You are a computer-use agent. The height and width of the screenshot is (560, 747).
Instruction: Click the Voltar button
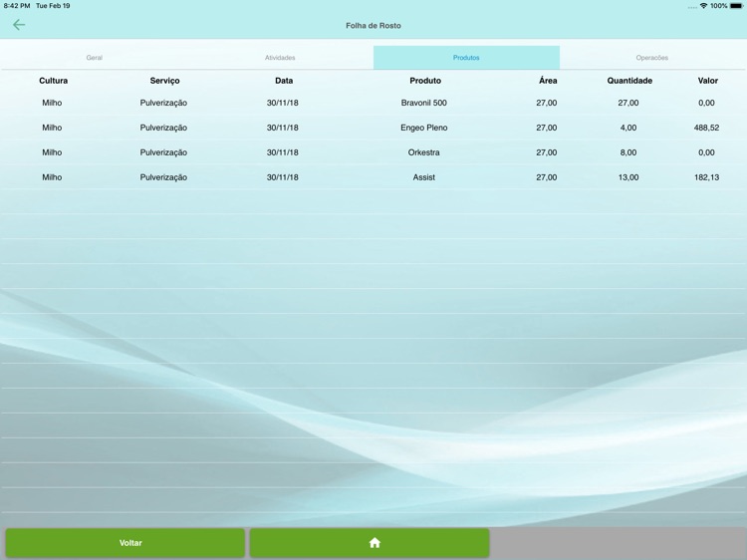point(125,543)
